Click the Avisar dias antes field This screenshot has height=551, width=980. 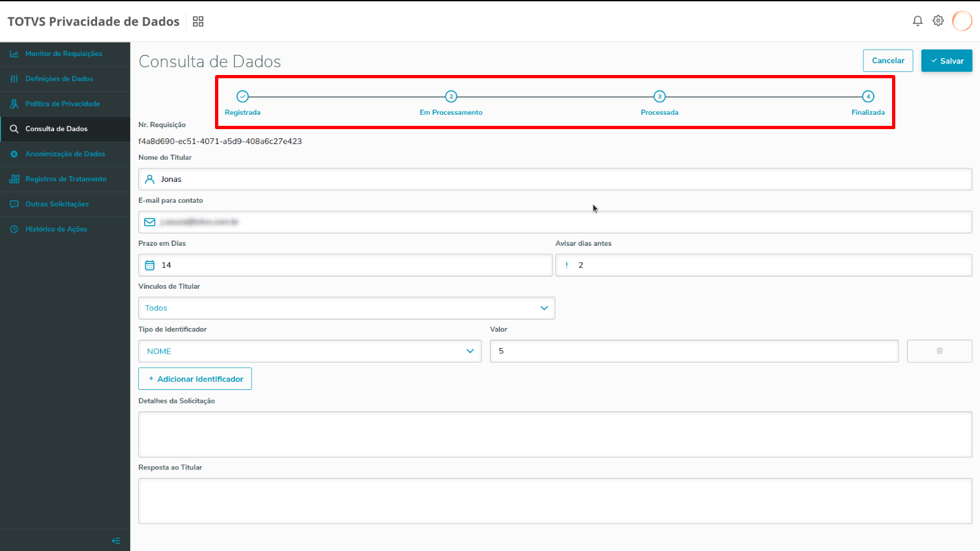pyautogui.click(x=764, y=265)
